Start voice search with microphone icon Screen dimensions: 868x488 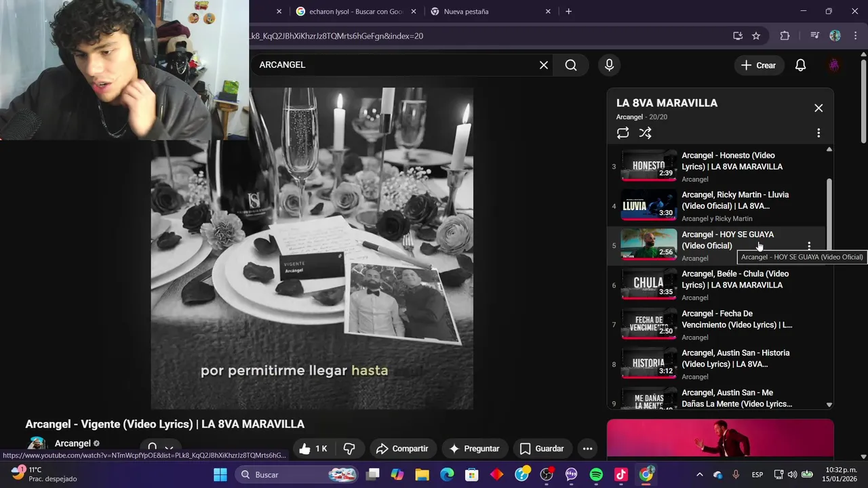(x=609, y=65)
